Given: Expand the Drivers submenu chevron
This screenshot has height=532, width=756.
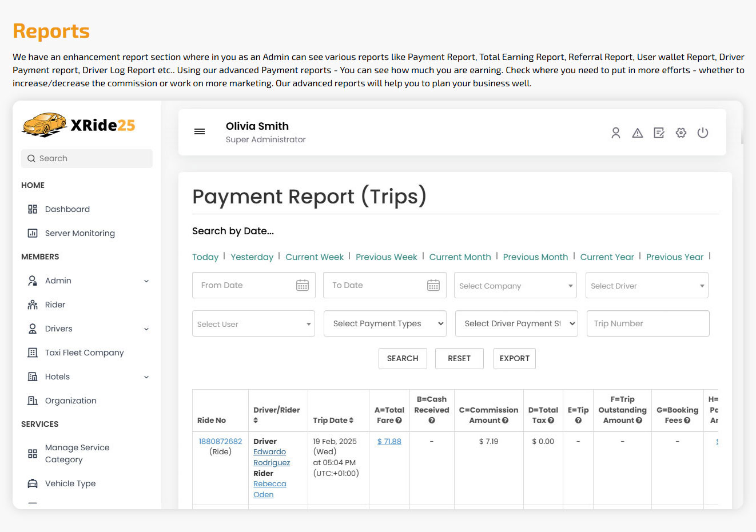Looking at the screenshot, I should tap(146, 329).
